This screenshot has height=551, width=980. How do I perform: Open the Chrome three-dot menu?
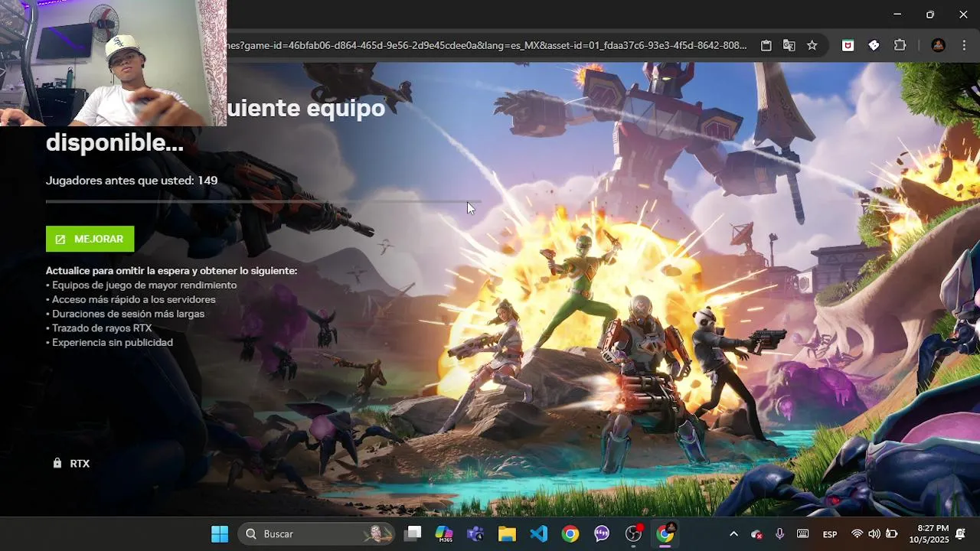(963, 45)
